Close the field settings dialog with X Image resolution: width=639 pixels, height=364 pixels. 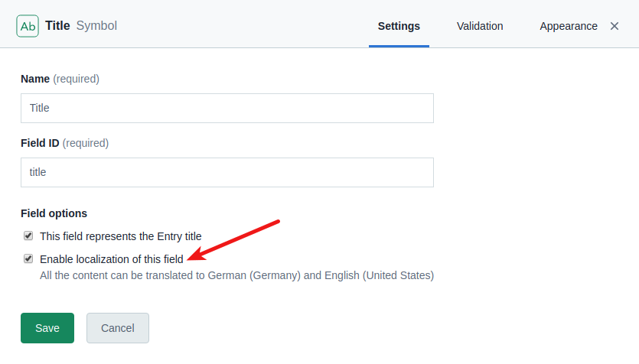(615, 26)
